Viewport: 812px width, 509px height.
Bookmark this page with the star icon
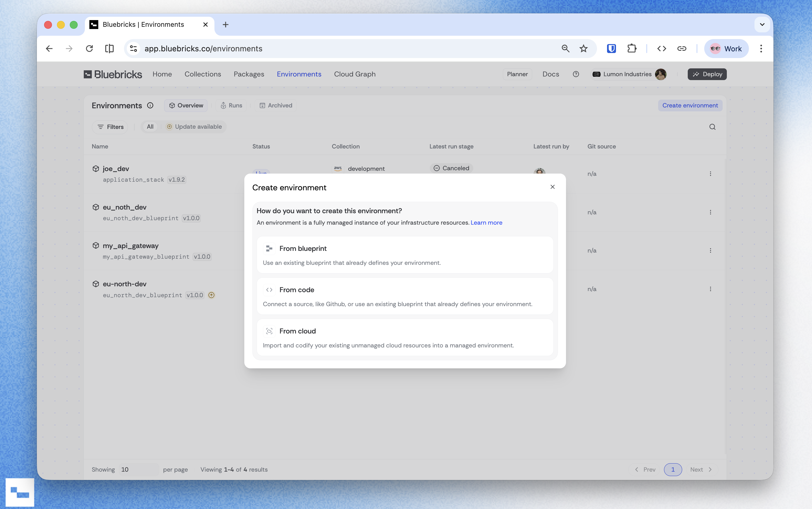pos(584,49)
